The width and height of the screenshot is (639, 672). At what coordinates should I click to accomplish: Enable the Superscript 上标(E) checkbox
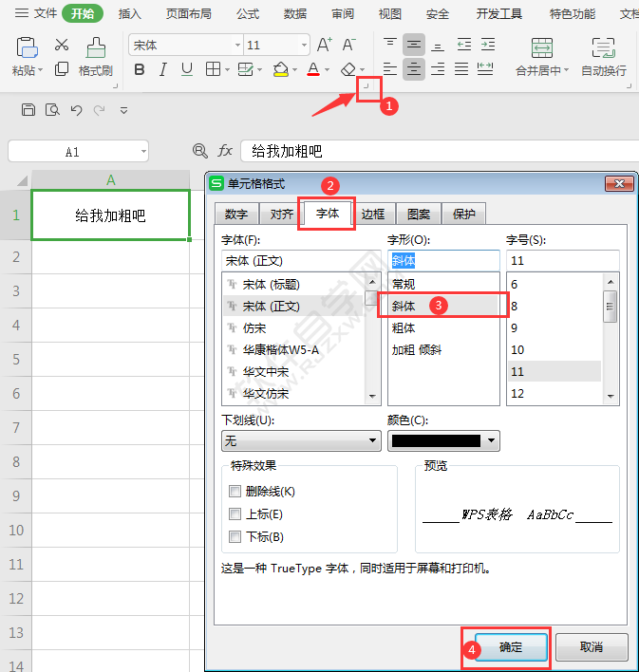click(235, 513)
